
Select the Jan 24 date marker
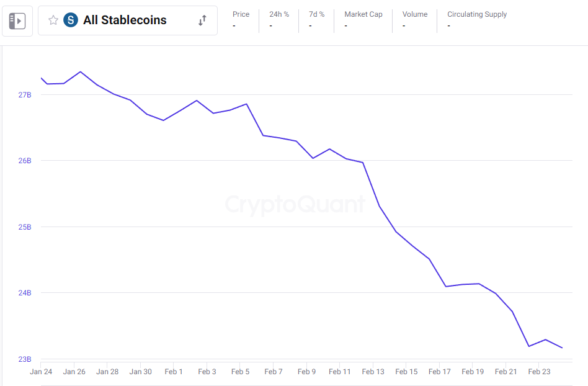pos(41,372)
